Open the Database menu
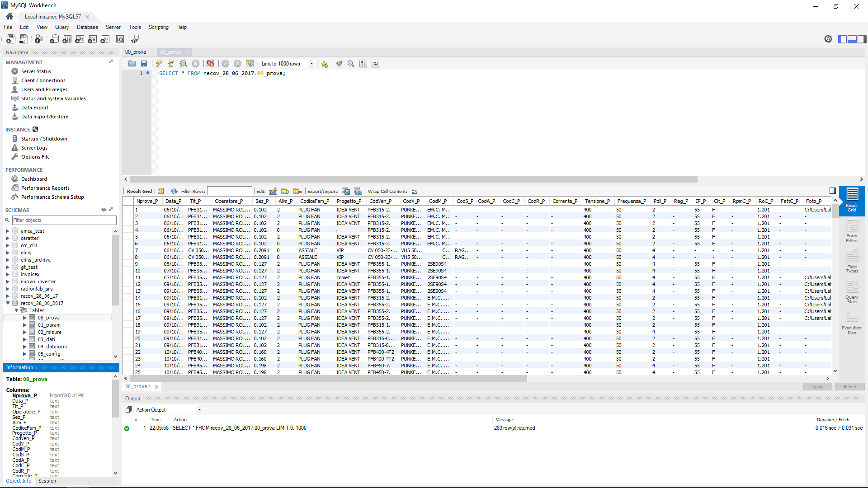Viewport: 868px width, 488px height. 87,27
